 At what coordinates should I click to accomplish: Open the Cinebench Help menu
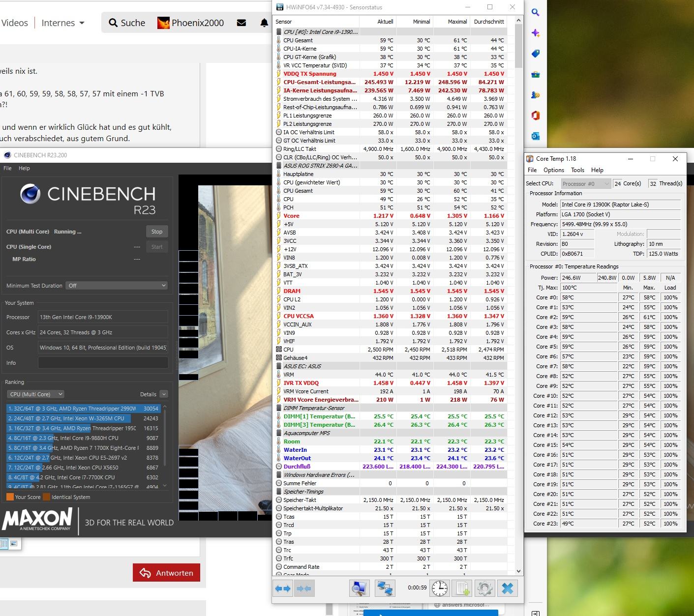24,168
